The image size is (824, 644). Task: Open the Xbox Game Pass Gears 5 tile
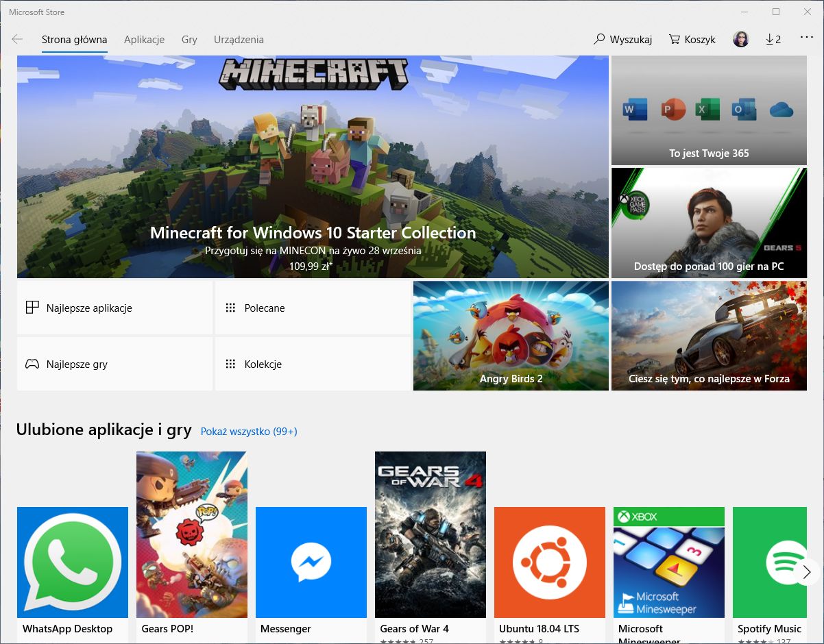[709, 223]
